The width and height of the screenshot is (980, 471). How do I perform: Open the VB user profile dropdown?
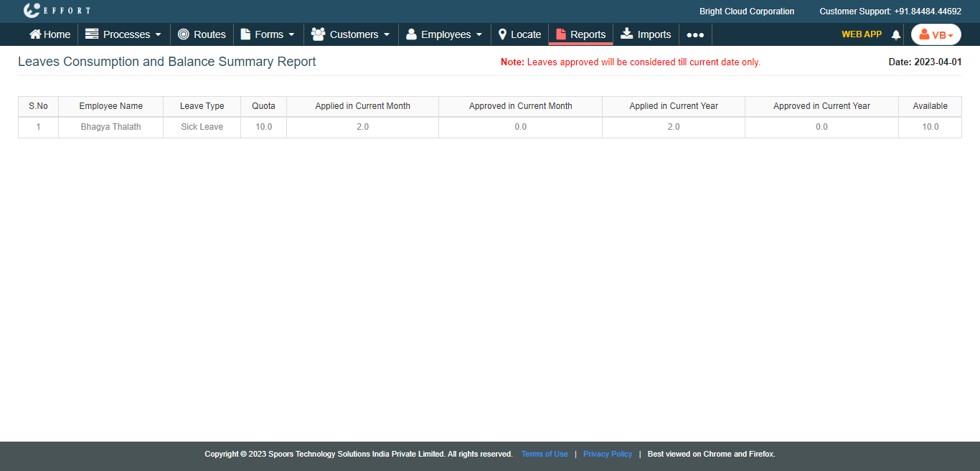[x=936, y=34]
